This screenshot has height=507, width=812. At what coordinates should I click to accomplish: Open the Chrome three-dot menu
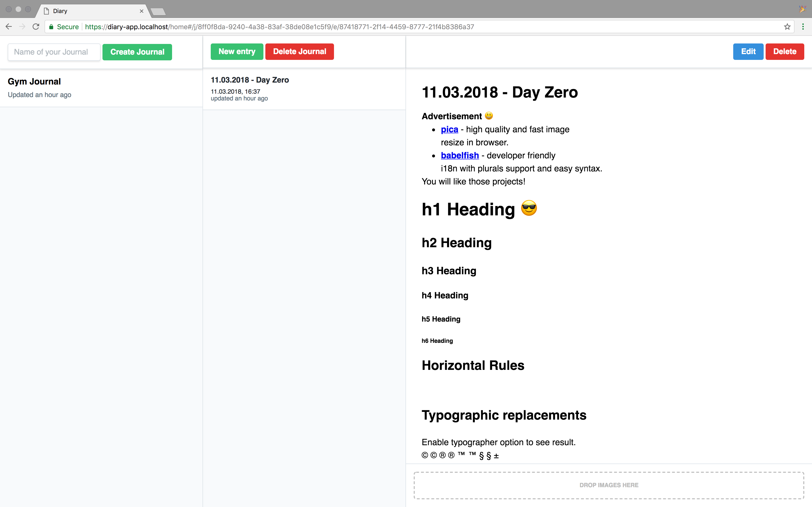pyautogui.click(x=803, y=27)
